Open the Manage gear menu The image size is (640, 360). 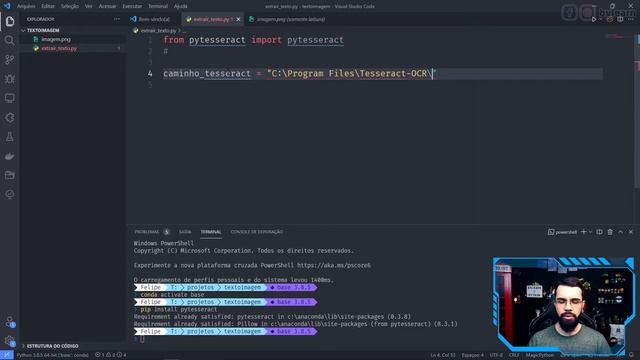[x=10, y=341]
